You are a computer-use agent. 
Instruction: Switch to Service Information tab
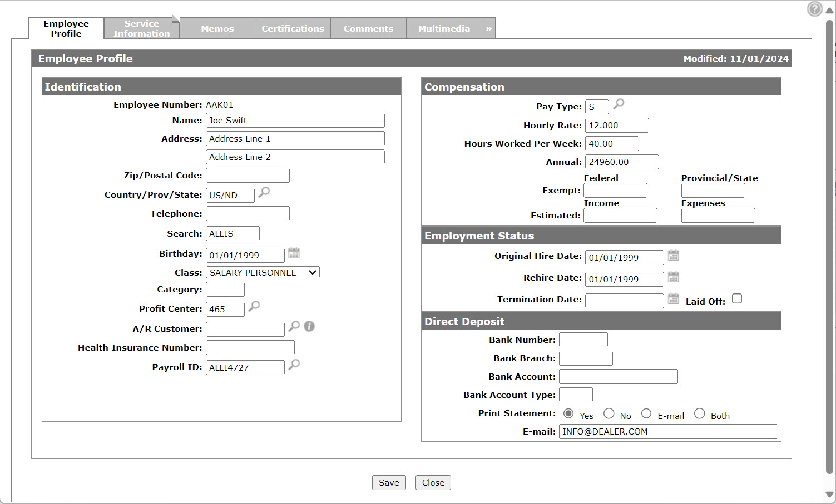coord(142,28)
